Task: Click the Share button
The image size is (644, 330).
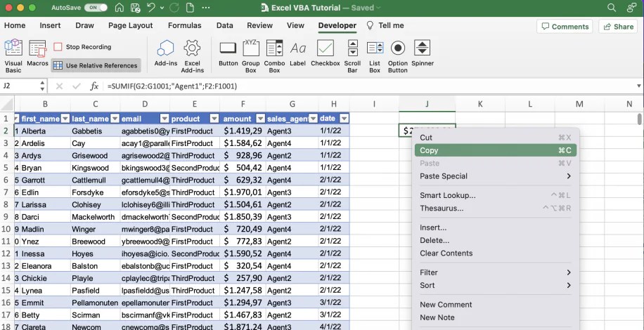Action: tap(618, 27)
